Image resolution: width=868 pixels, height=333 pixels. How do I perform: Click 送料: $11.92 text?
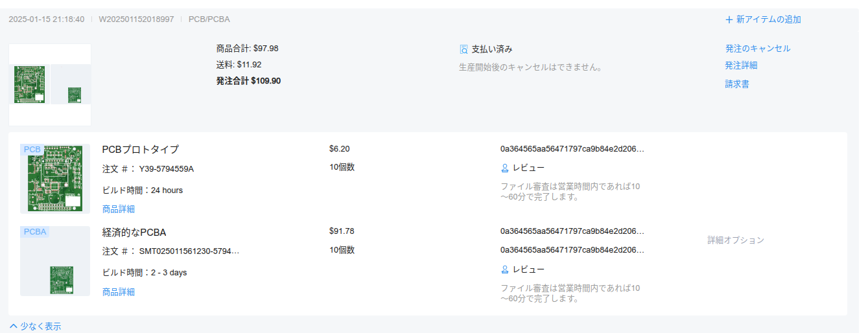(x=239, y=65)
